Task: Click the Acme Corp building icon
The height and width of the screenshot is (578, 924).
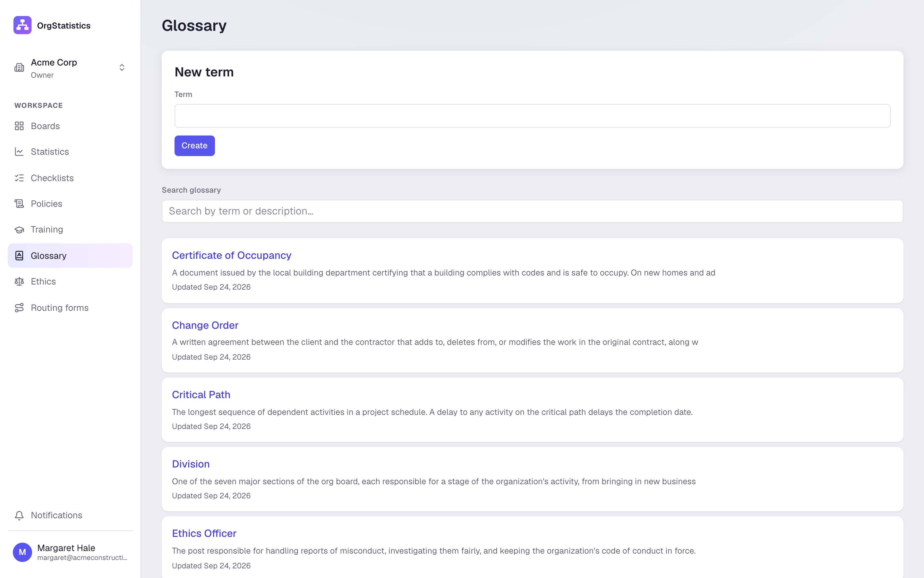Action: 19,68
